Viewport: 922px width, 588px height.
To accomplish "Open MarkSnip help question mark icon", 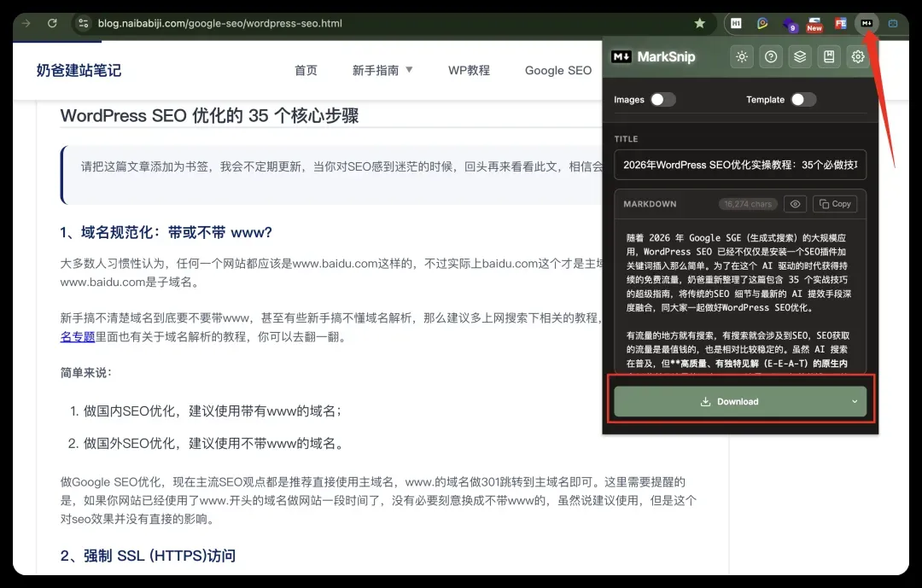I will coord(771,57).
